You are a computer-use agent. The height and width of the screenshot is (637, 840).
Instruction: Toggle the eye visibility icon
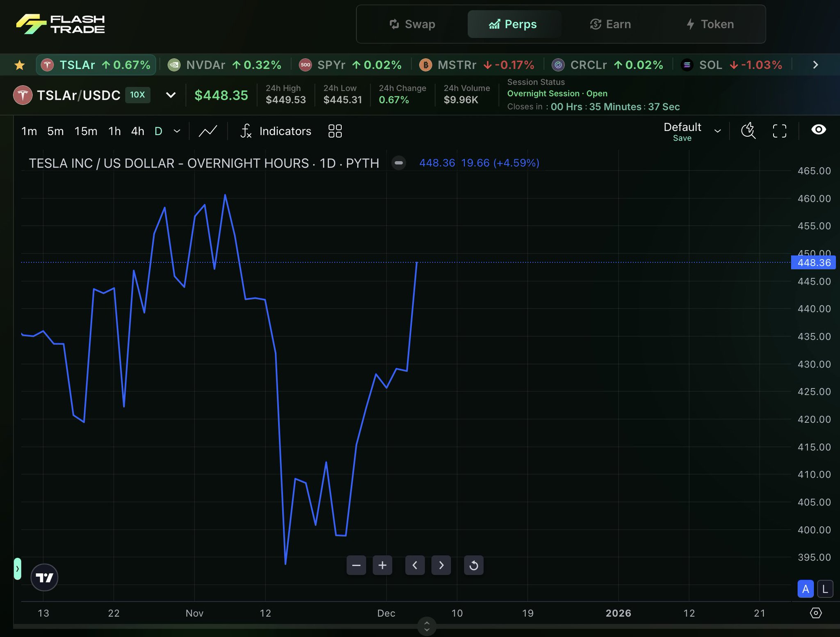818,130
